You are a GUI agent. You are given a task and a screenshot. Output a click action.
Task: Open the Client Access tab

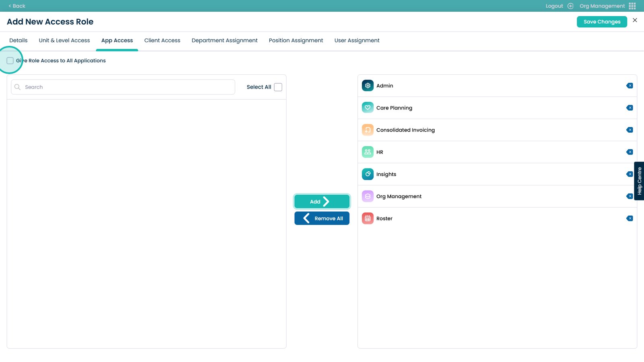[162, 41]
